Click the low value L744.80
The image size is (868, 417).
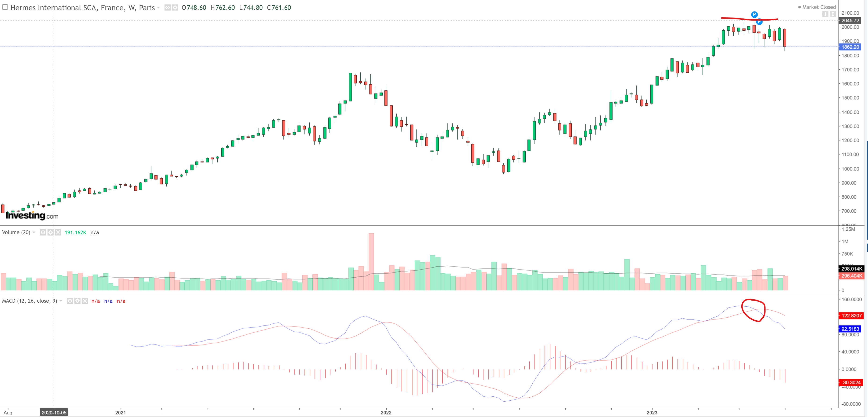251,7
